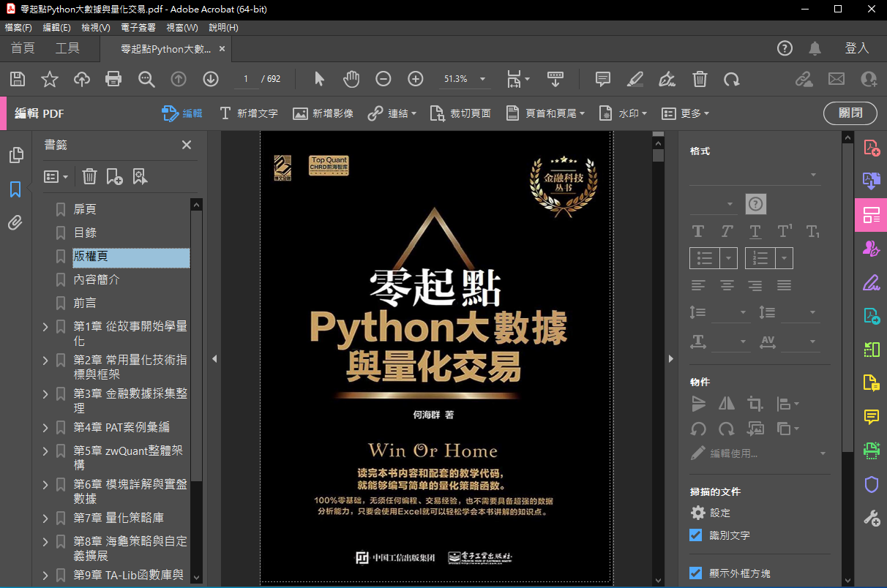The width and height of the screenshot is (887, 588).
Task: Open the zoom level 51.3% dropdown
Action: 482,79
